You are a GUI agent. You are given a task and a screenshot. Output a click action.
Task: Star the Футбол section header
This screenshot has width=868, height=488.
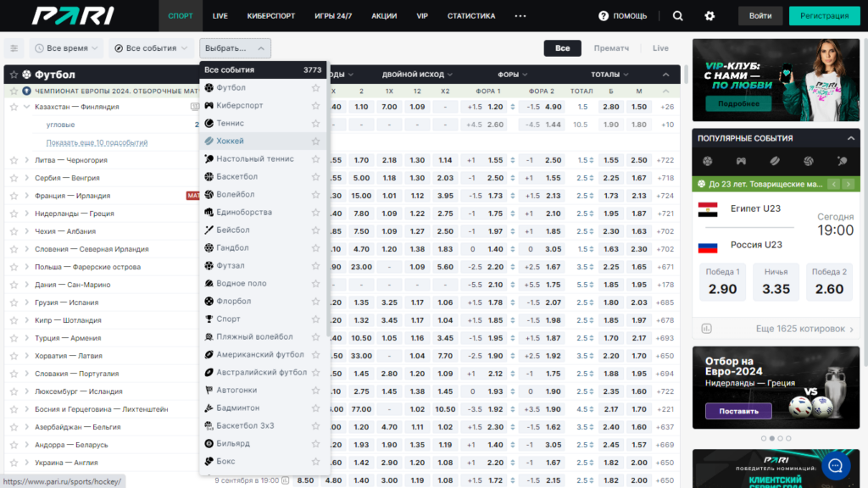[14, 75]
